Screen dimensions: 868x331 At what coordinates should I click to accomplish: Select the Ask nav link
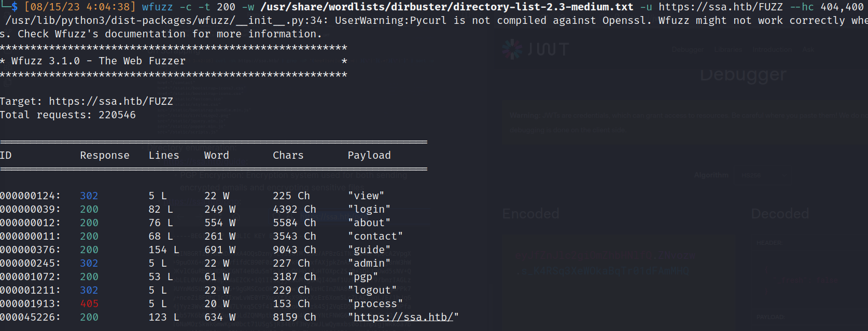pyautogui.click(x=808, y=50)
